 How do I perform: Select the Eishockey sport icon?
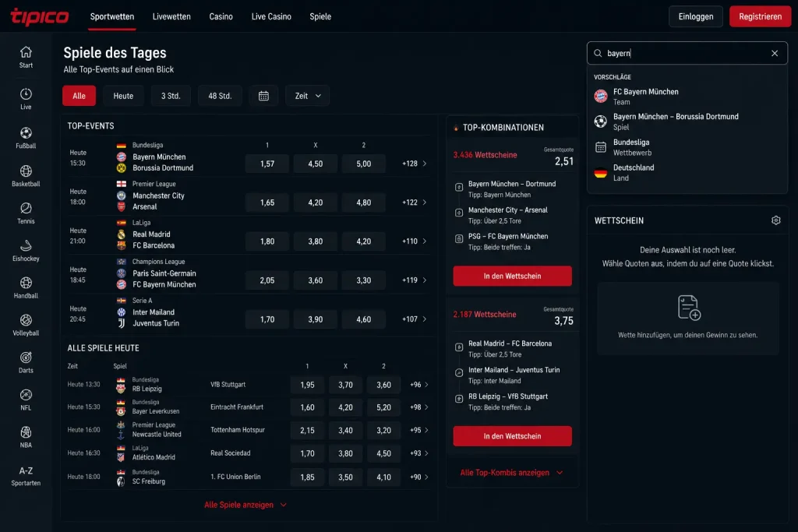coord(26,245)
